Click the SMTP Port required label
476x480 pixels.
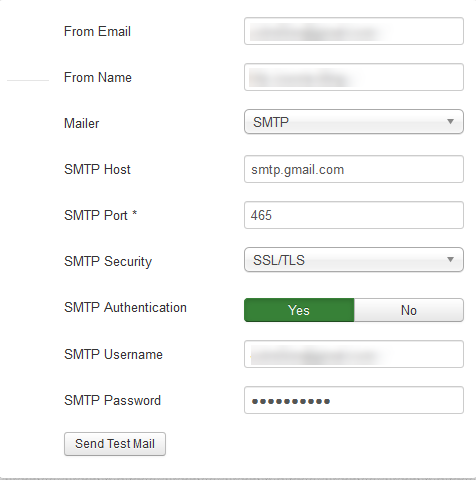coord(100,215)
